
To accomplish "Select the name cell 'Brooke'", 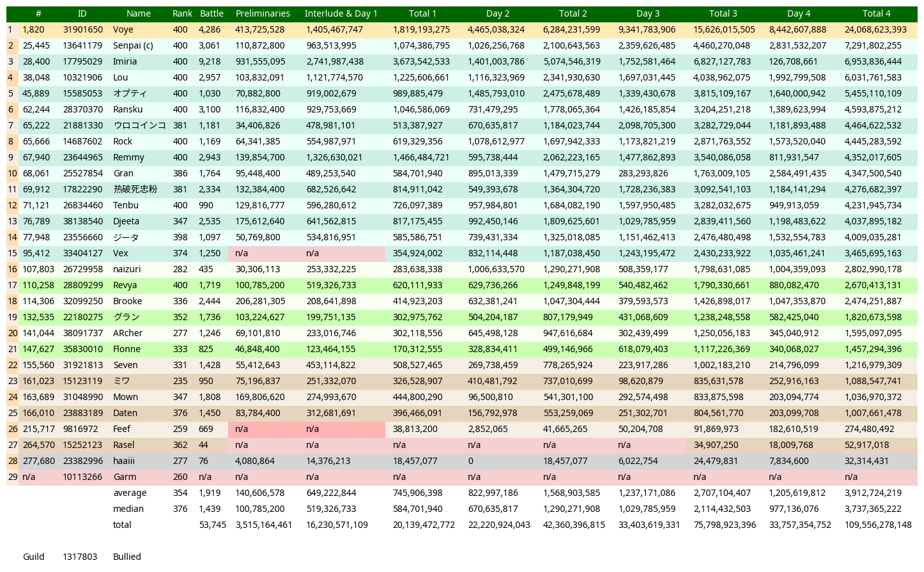I will [128, 301].
